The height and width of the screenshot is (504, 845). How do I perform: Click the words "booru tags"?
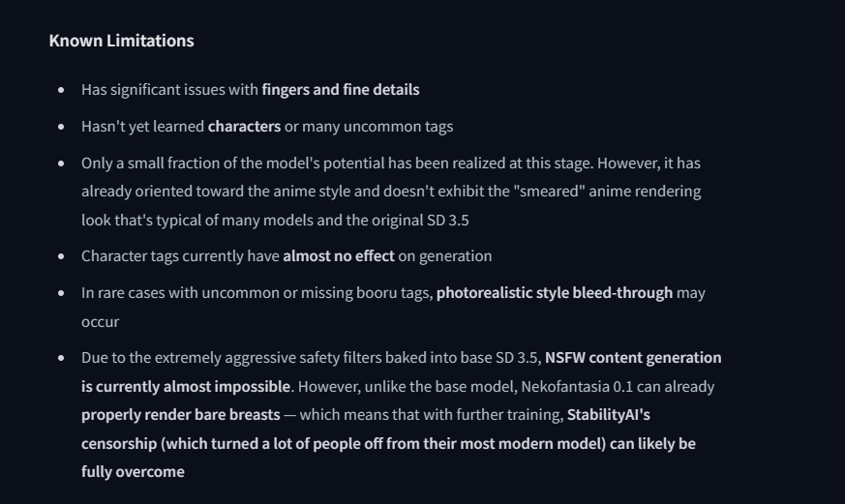point(396,293)
